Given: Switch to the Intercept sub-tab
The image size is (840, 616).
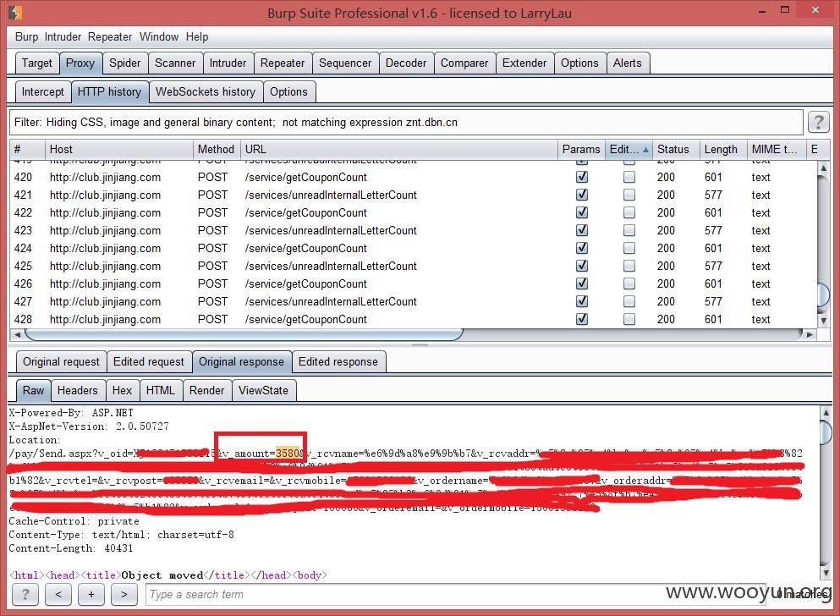Looking at the screenshot, I should [x=43, y=92].
